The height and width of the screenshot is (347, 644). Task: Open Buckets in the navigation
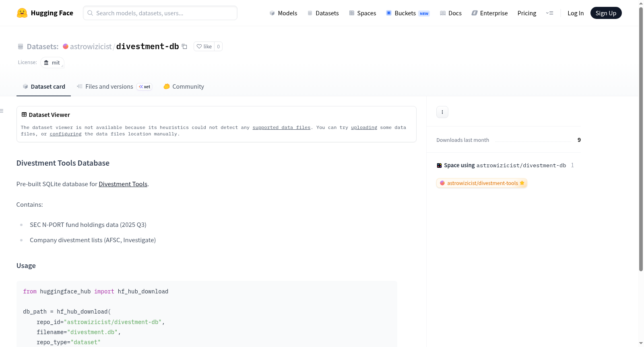408,13
